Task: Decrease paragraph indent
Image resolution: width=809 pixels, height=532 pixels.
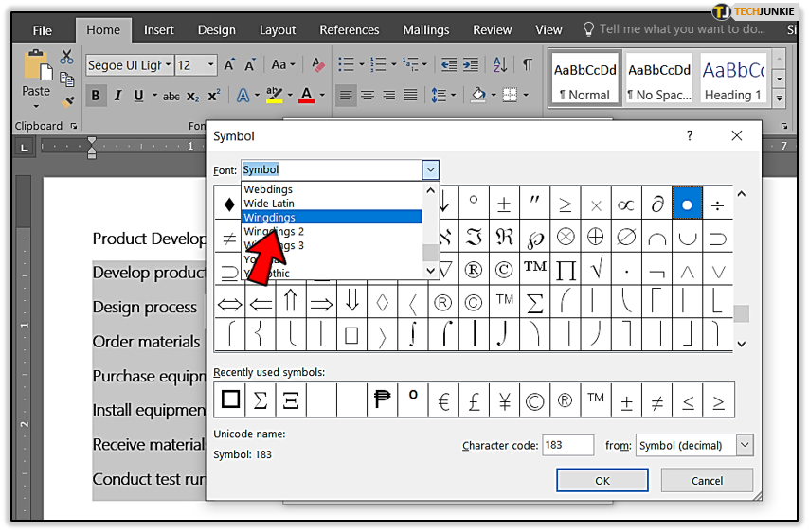Action: coord(449,65)
